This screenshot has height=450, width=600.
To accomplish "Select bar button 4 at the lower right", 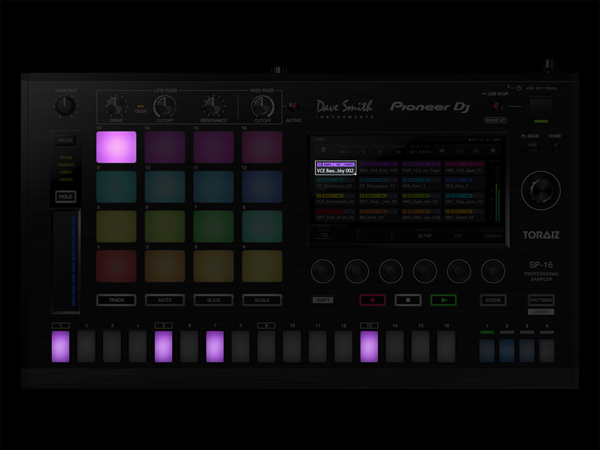I will point(547,350).
